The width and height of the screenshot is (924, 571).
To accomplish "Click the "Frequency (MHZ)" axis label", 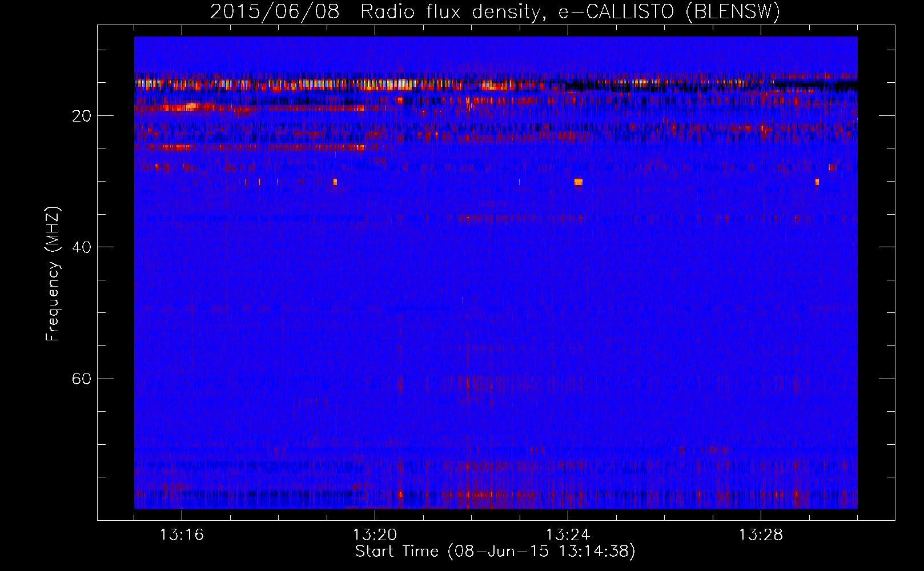I will point(53,274).
